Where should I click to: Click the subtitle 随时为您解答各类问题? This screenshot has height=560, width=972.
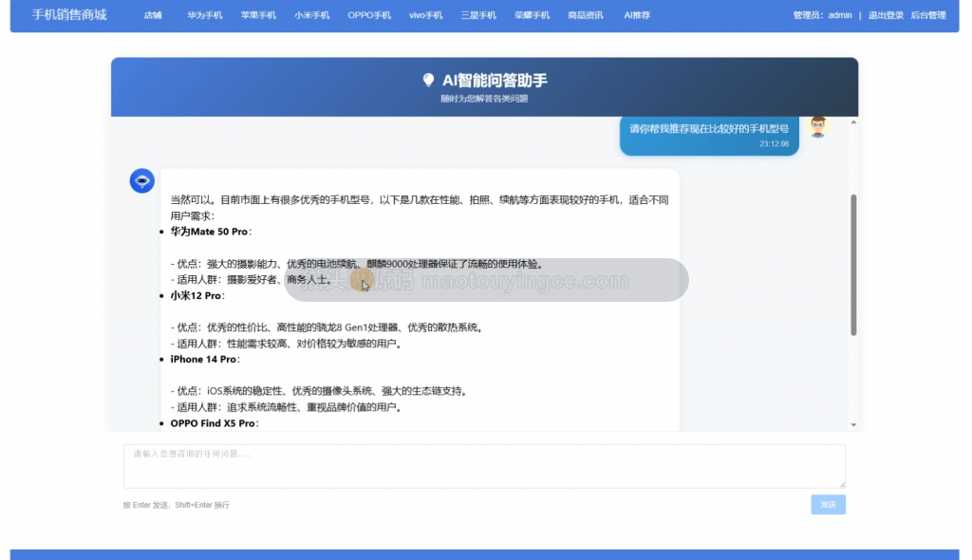tap(484, 99)
